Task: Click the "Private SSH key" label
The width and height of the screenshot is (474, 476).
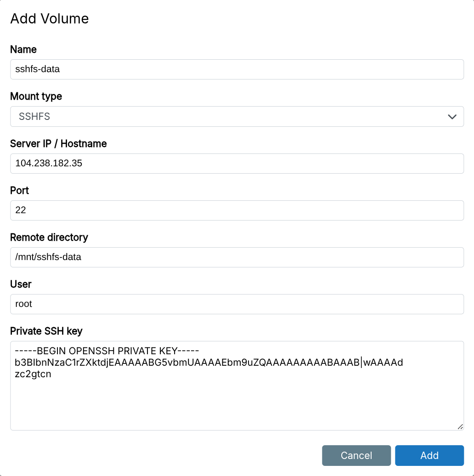Action: tap(46, 331)
